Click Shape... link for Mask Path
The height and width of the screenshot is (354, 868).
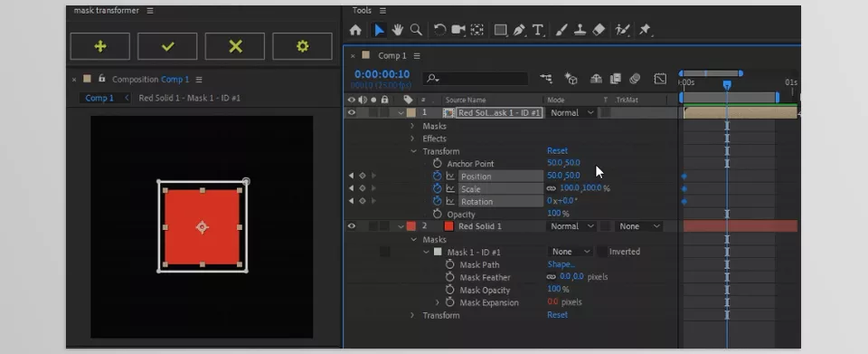point(561,264)
